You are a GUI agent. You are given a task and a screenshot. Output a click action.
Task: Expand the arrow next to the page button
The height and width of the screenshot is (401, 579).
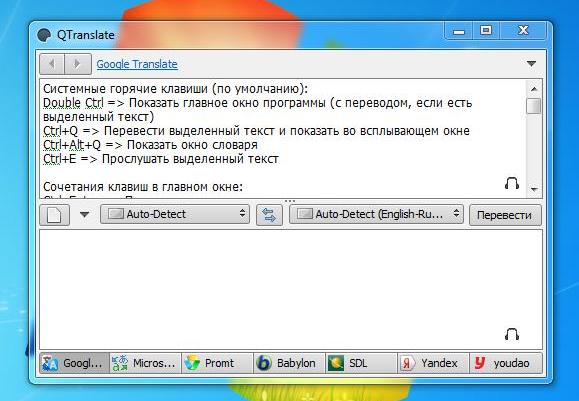[85, 215]
